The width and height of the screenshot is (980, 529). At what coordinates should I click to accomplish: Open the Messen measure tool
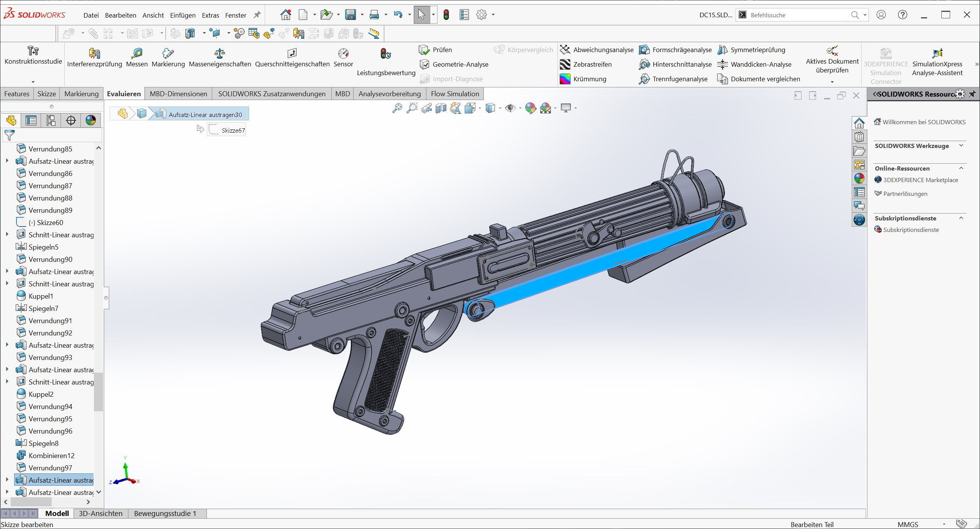pyautogui.click(x=137, y=53)
